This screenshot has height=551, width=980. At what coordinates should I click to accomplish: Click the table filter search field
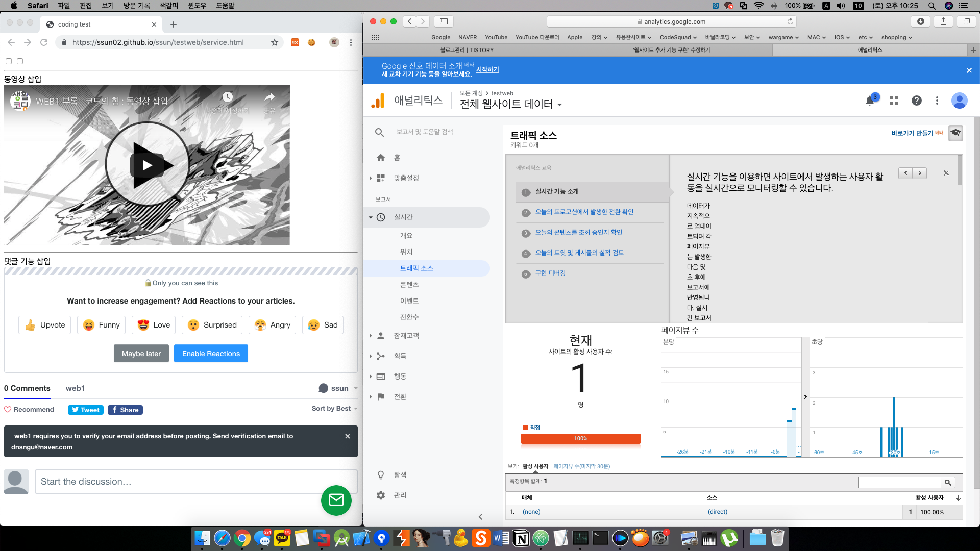click(x=899, y=483)
